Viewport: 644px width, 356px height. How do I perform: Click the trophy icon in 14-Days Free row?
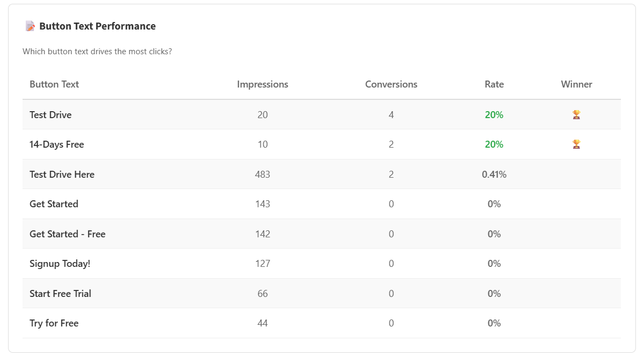click(x=576, y=144)
